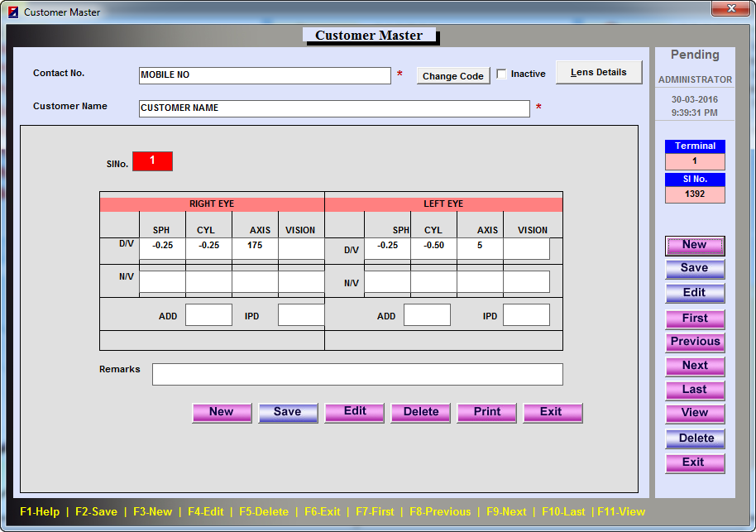Go to the Next record
This screenshot has height=532, width=756.
point(695,366)
